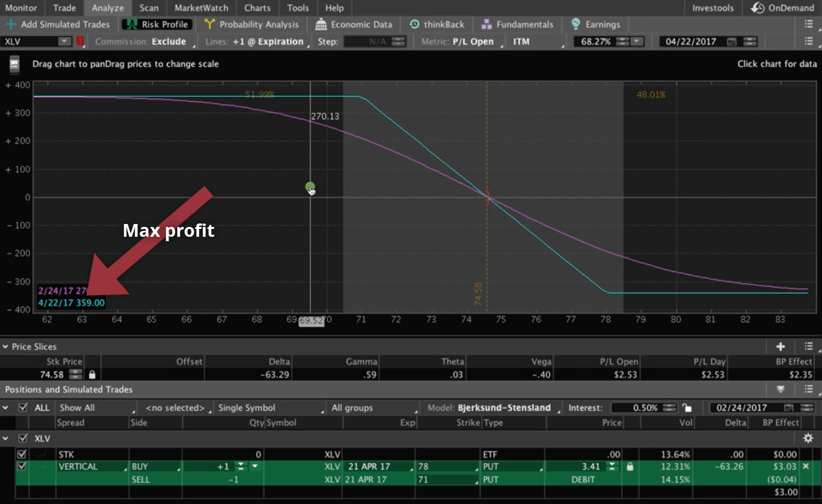Change the Bjerksund-Stensland model dropdown
This screenshot has width=822, height=504.
[507, 408]
